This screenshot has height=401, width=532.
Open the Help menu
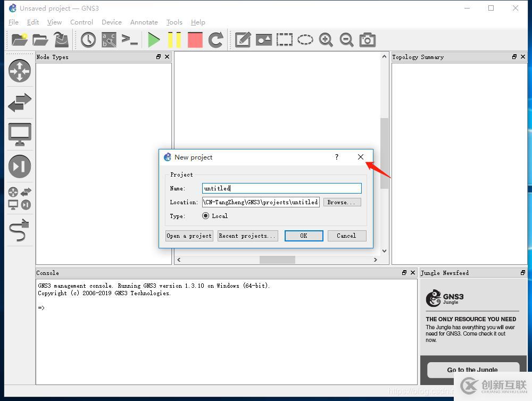pyautogui.click(x=198, y=22)
